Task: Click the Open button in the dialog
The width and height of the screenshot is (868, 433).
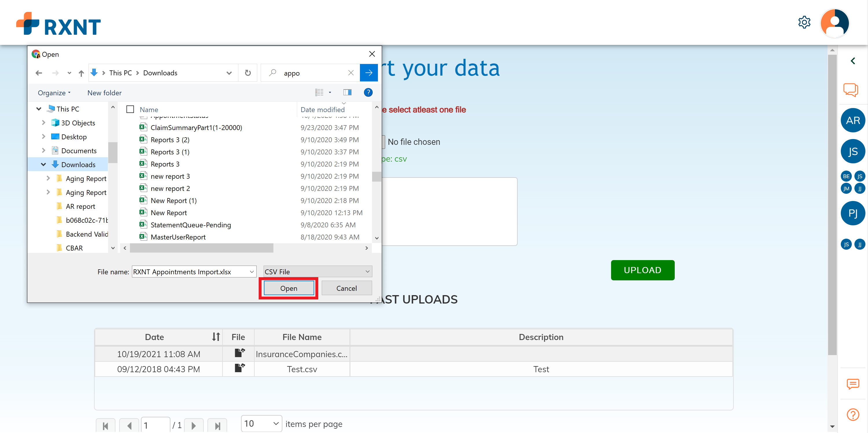Action: (288, 288)
